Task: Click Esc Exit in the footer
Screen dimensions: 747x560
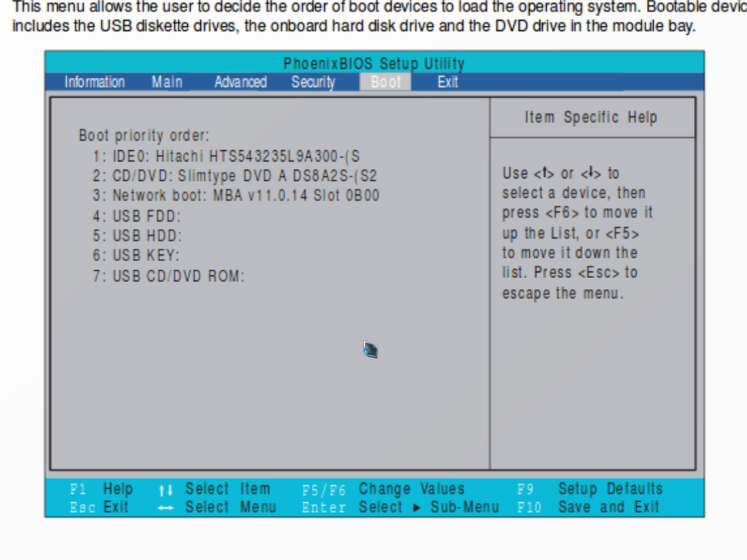Action: click(x=99, y=507)
